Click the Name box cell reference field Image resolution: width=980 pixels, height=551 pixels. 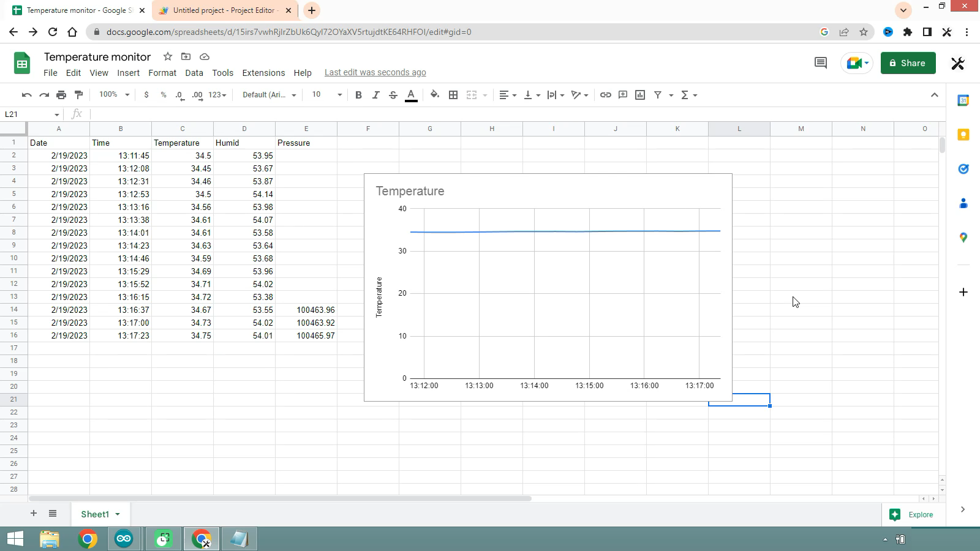(x=32, y=114)
